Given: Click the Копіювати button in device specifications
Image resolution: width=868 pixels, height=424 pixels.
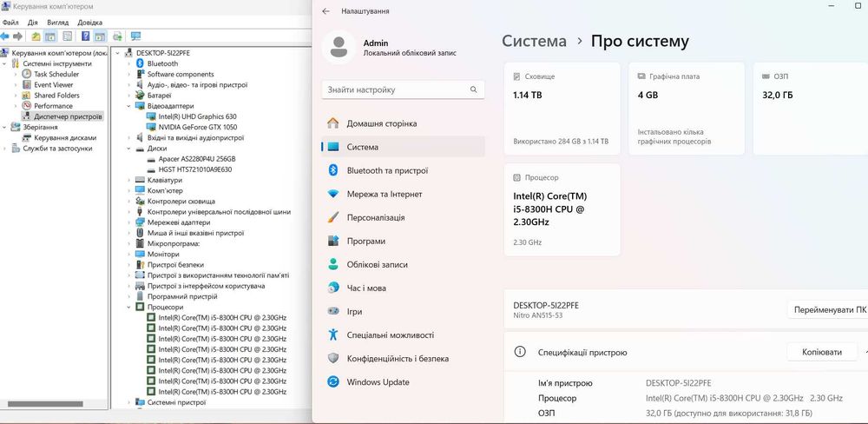Looking at the screenshot, I should [822, 352].
